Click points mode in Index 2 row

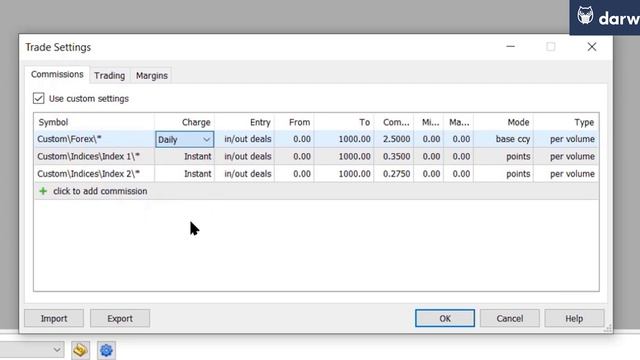[518, 174]
